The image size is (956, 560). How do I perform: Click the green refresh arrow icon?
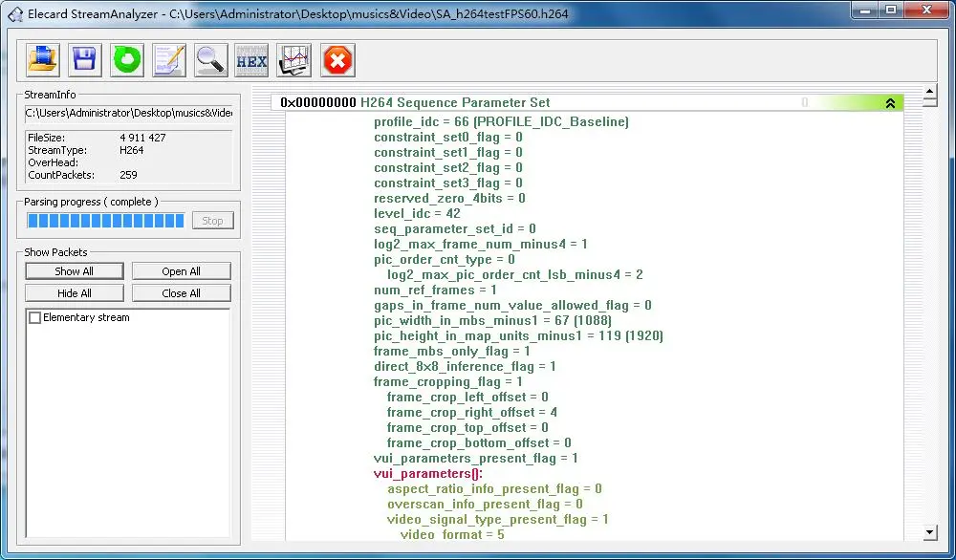point(127,60)
